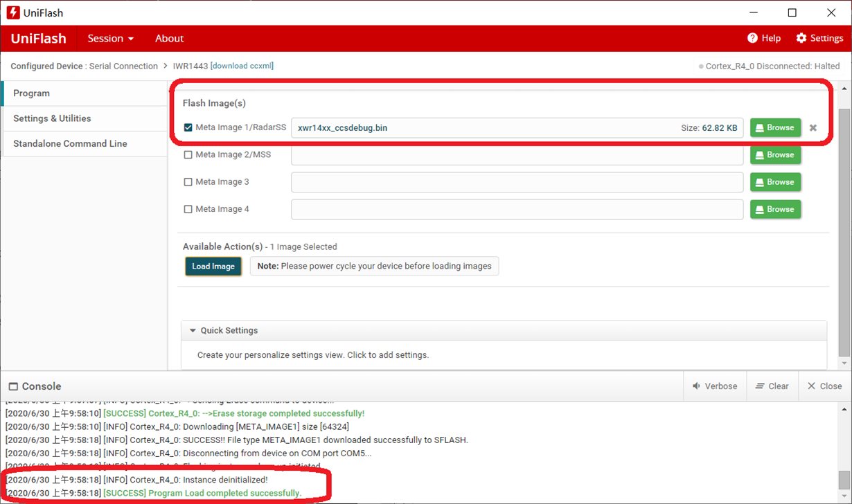Click the Meta Image 2/MSS path field
This screenshot has width=852, height=504.
517,154
